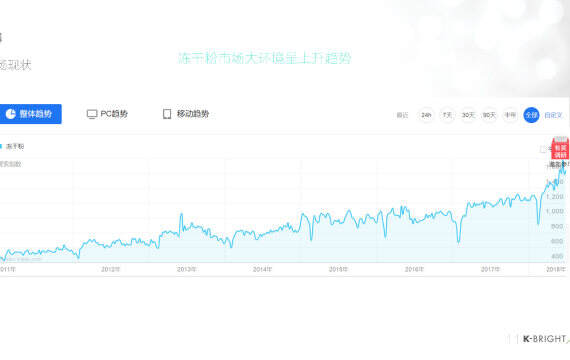Image resolution: width=570 pixels, height=360 pixels.
Task: Select the 整体趋势 tab
Action: tap(31, 114)
